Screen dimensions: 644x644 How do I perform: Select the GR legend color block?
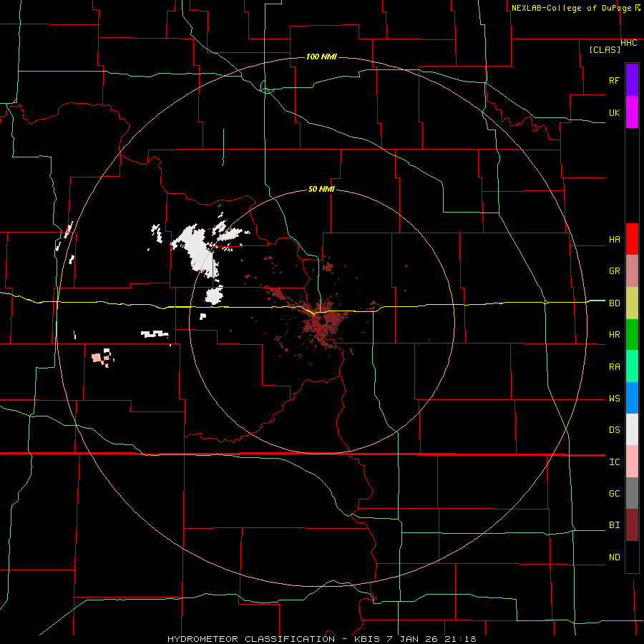click(632, 270)
